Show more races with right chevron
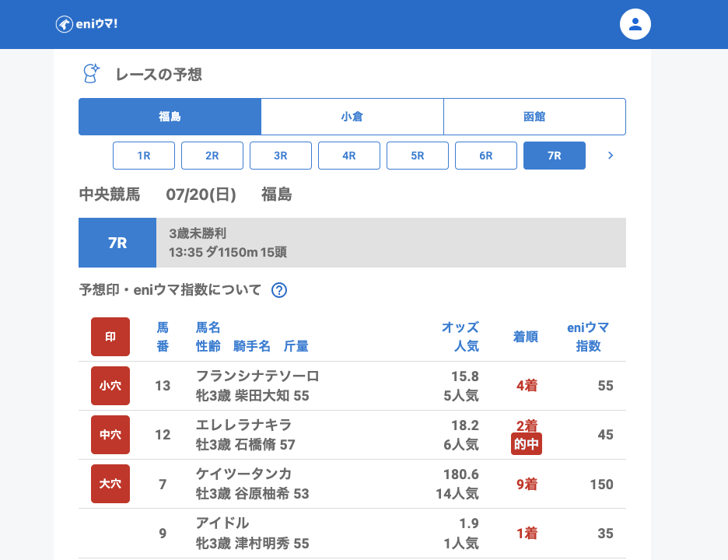This screenshot has height=560, width=728. tap(611, 156)
